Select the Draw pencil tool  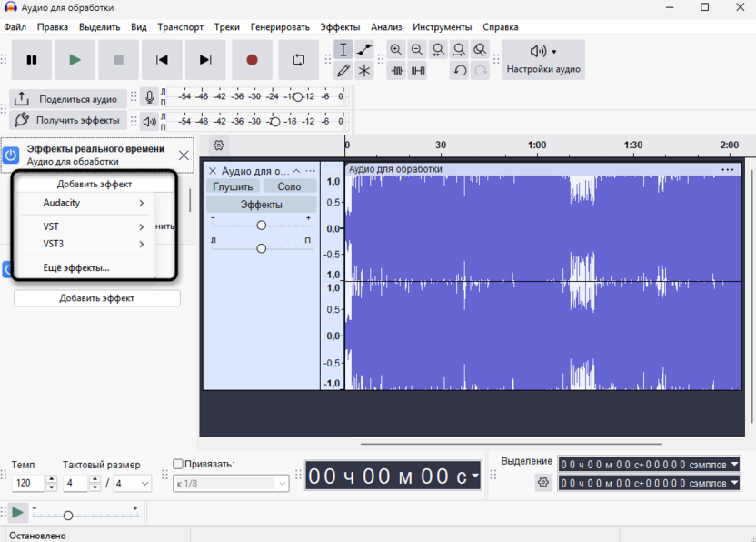[343, 71]
